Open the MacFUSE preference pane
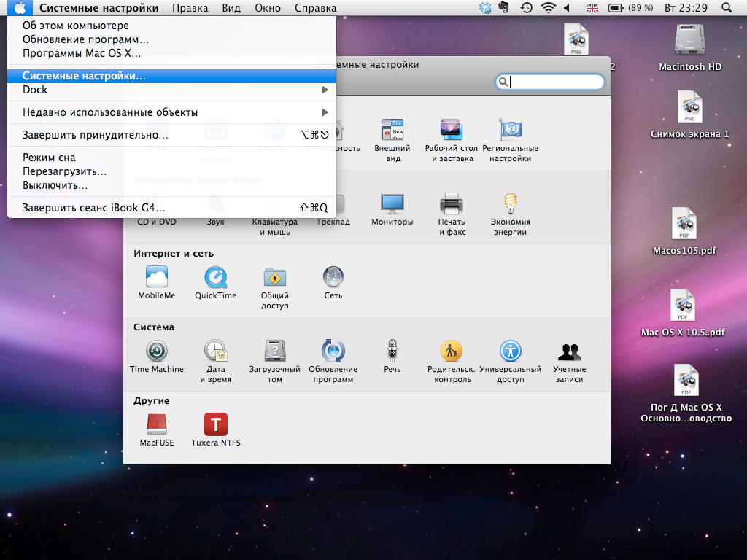The width and height of the screenshot is (747, 560). coord(157,429)
